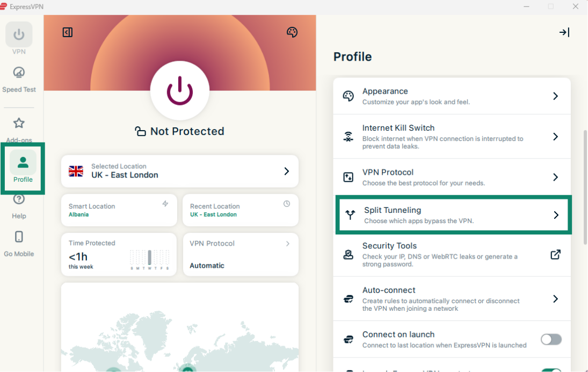The width and height of the screenshot is (588, 372).
Task: Expand Appearance chevron arrow
Action: 555,96
